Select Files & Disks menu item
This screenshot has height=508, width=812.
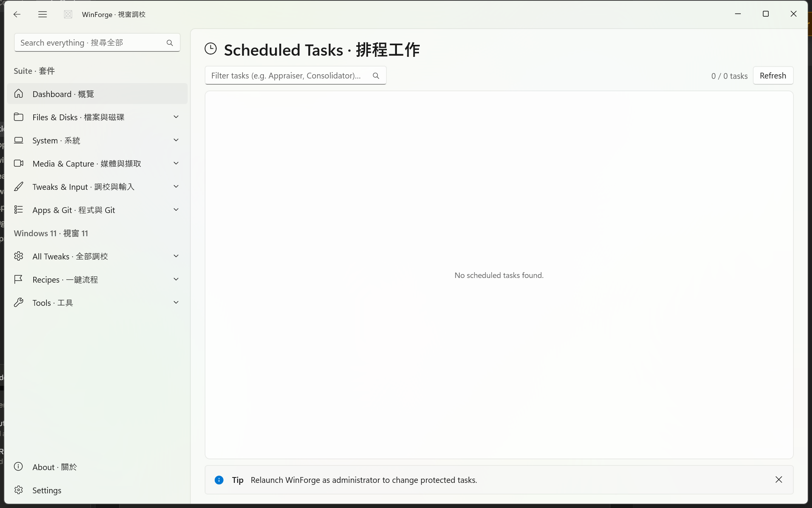tap(97, 117)
